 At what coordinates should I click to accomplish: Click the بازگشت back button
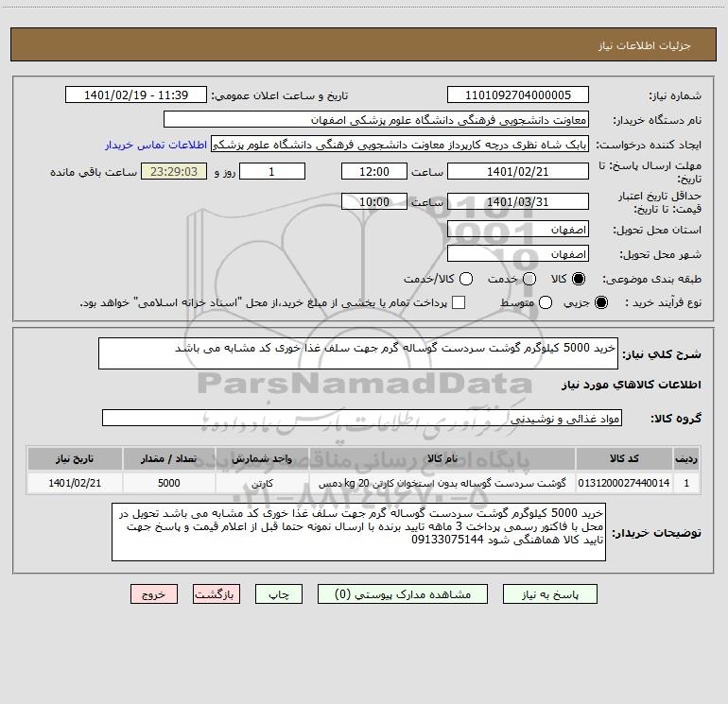[x=217, y=594]
